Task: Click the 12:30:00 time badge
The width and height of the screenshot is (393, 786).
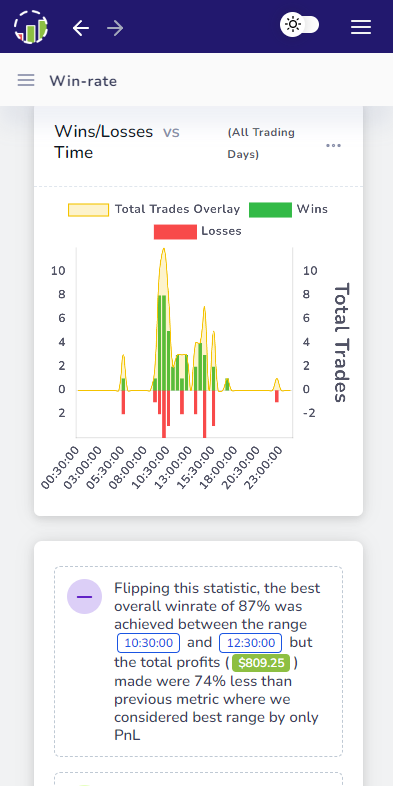Action: tap(251, 643)
